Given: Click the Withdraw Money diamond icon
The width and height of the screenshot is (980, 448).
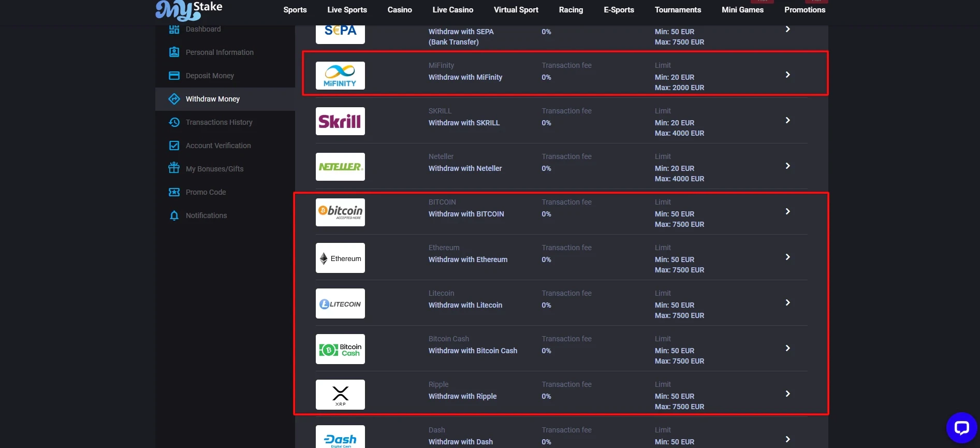Looking at the screenshot, I should 174,99.
